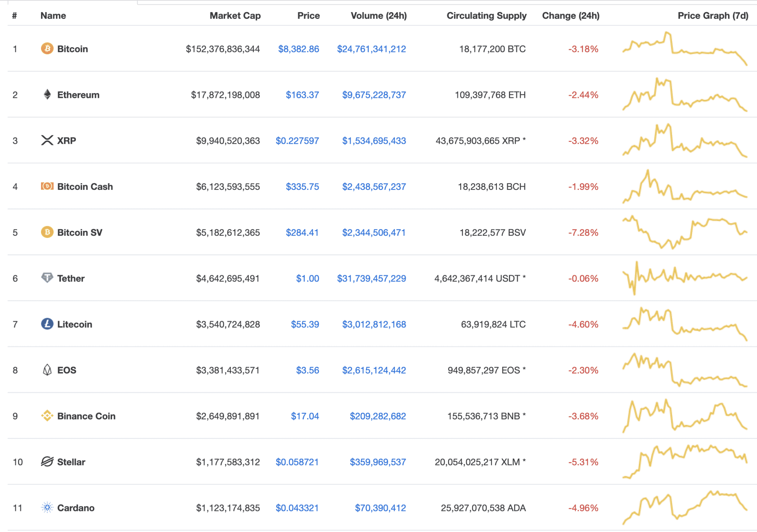The image size is (757, 532).
Task: Sort by Volume (24h) column header
Action: (379, 16)
